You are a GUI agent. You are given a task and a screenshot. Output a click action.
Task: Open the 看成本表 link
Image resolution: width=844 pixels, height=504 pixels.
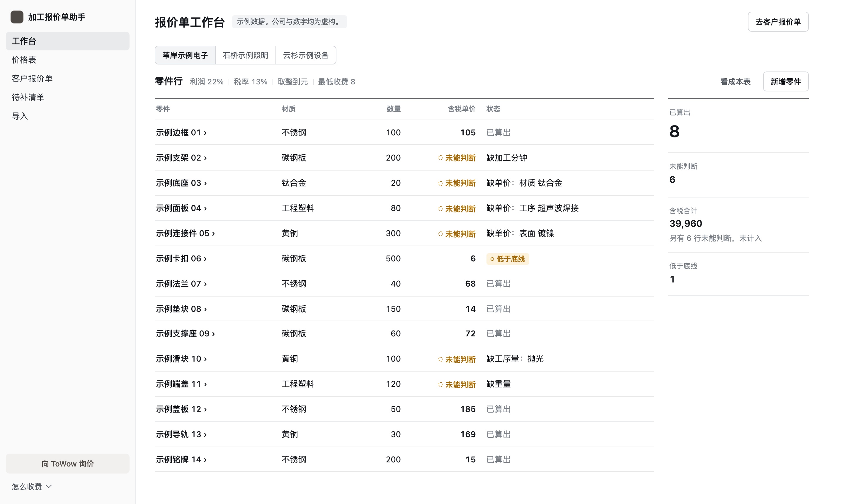click(735, 81)
